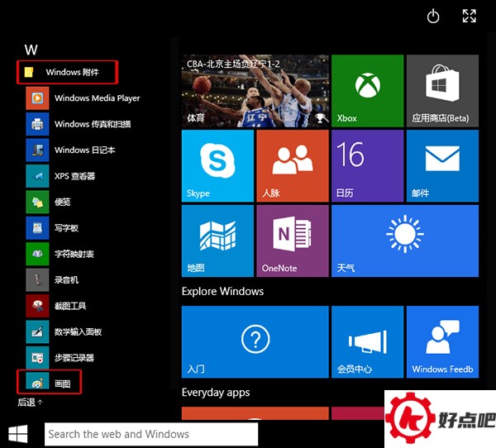The height and width of the screenshot is (448, 496).
Task: Open the 会员中心 tile
Action: tap(368, 341)
